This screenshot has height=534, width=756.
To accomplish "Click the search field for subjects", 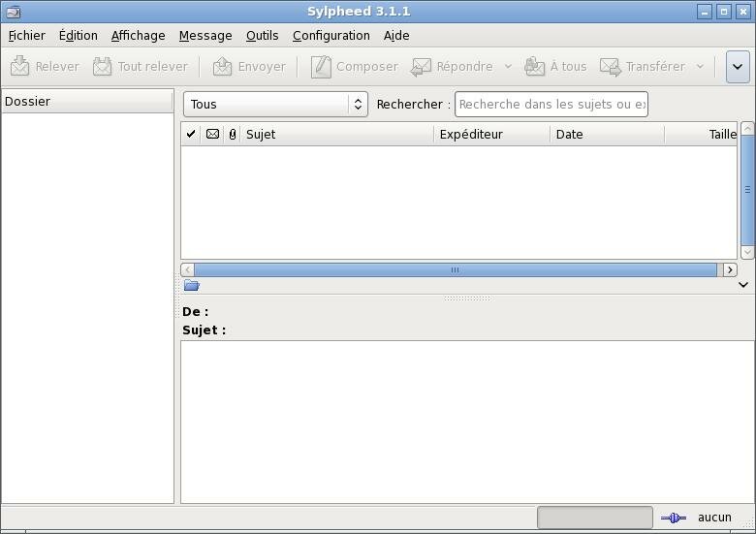I will (551, 104).
